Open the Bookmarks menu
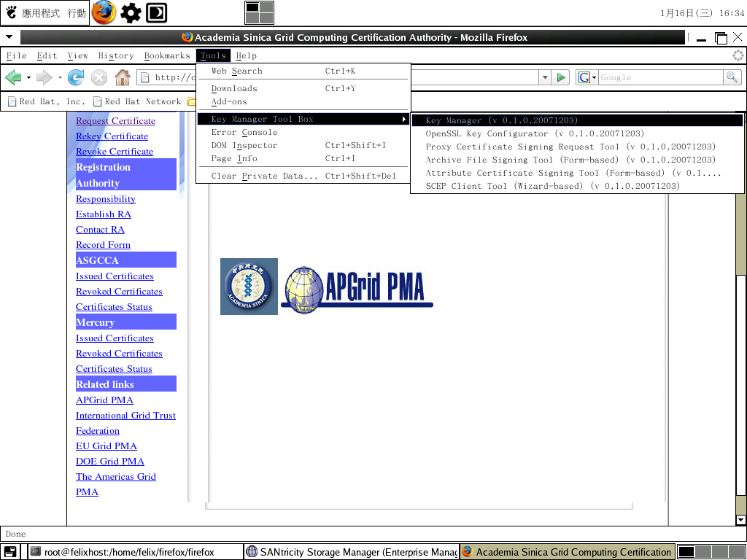The image size is (747, 560). click(x=167, y=55)
